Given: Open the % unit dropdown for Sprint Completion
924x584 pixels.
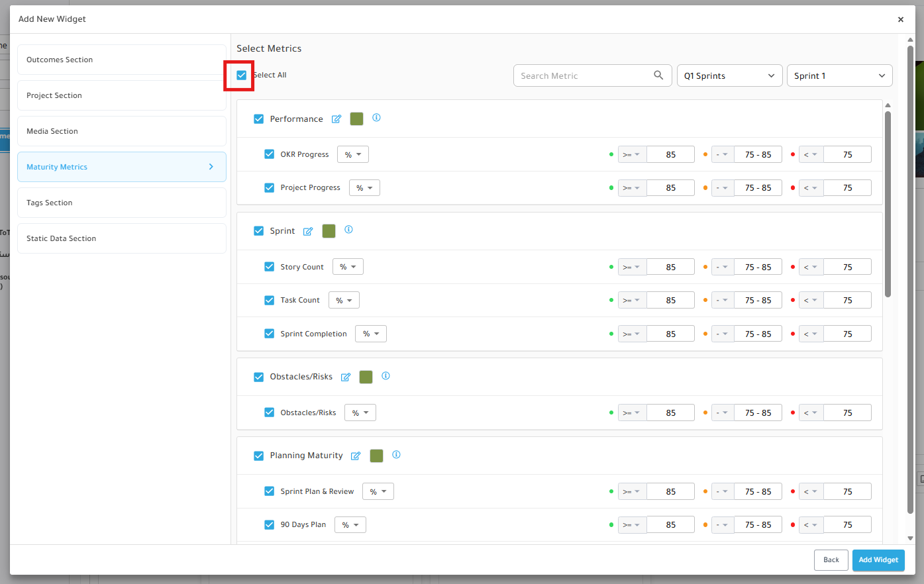Looking at the screenshot, I should (x=371, y=334).
